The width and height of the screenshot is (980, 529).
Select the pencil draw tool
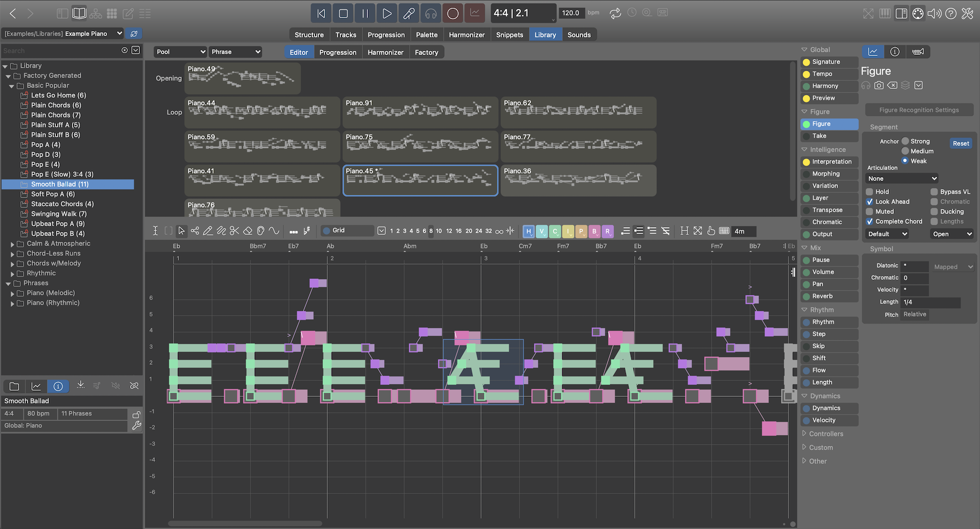coord(208,231)
